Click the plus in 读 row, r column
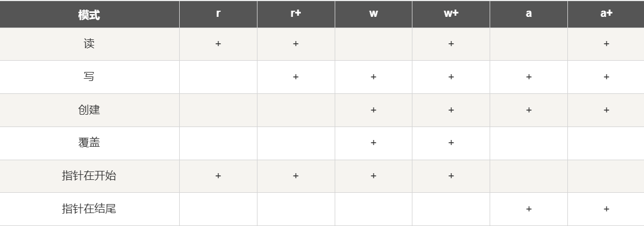Image resolution: width=644 pixels, height=226 pixels. 218,44
